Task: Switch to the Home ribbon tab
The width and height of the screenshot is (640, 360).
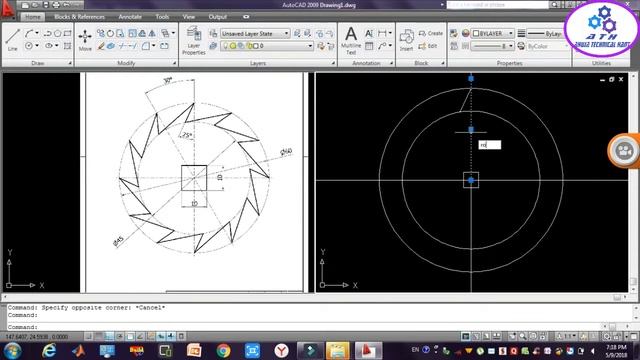Action: click(33, 17)
